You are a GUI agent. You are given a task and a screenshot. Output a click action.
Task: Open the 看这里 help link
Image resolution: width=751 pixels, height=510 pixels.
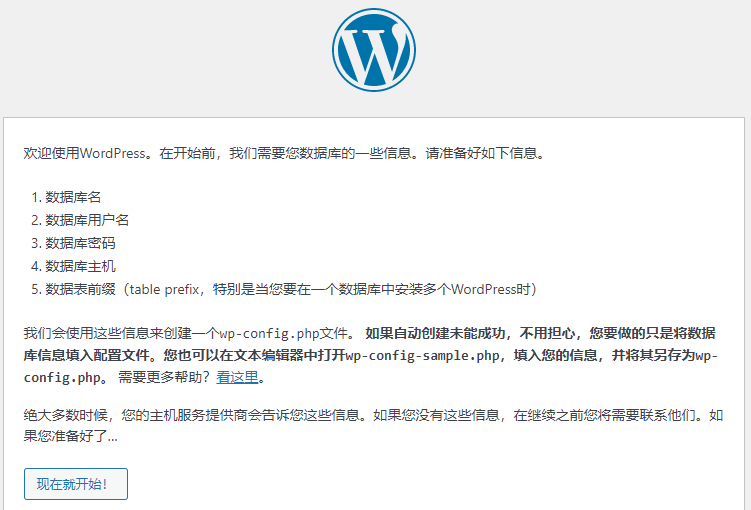pyautogui.click(x=237, y=377)
